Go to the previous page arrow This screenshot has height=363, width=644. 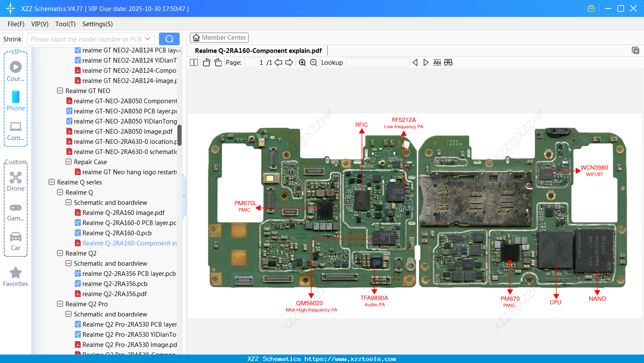pyautogui.click(x=278, y=63)
